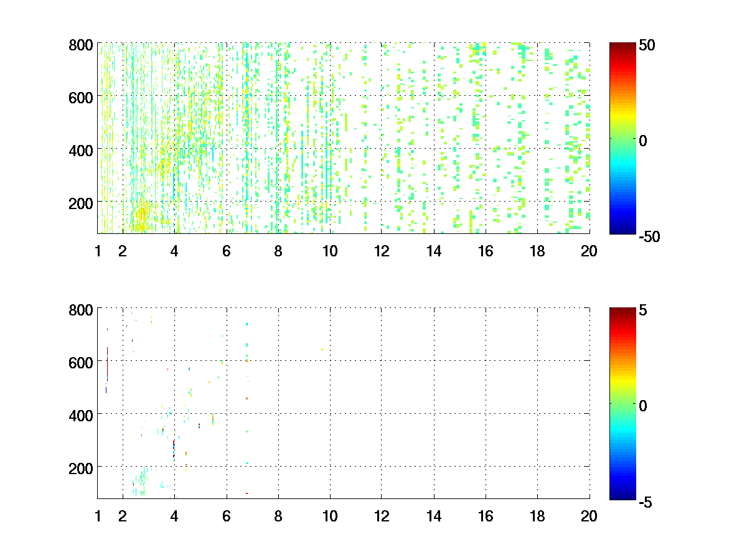747x560 pixels.
Task: Click x-axis tick '10' of lower plot
Action: [x=330, y=516]
